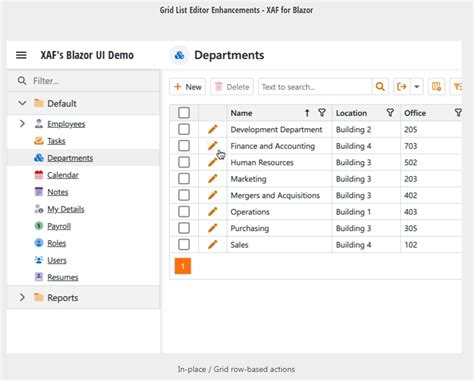
Task: Select the checkbox for Operations row
Action: (184, 212)
